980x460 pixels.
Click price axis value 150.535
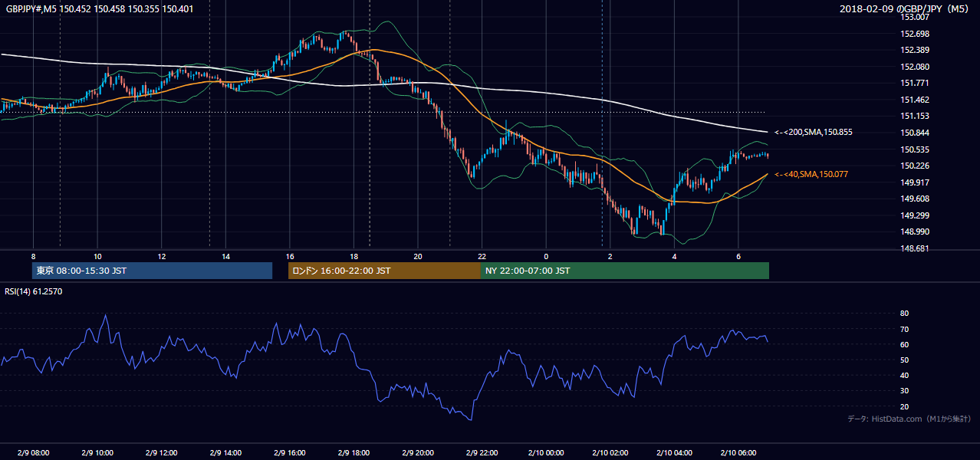(x=915, y=149)
